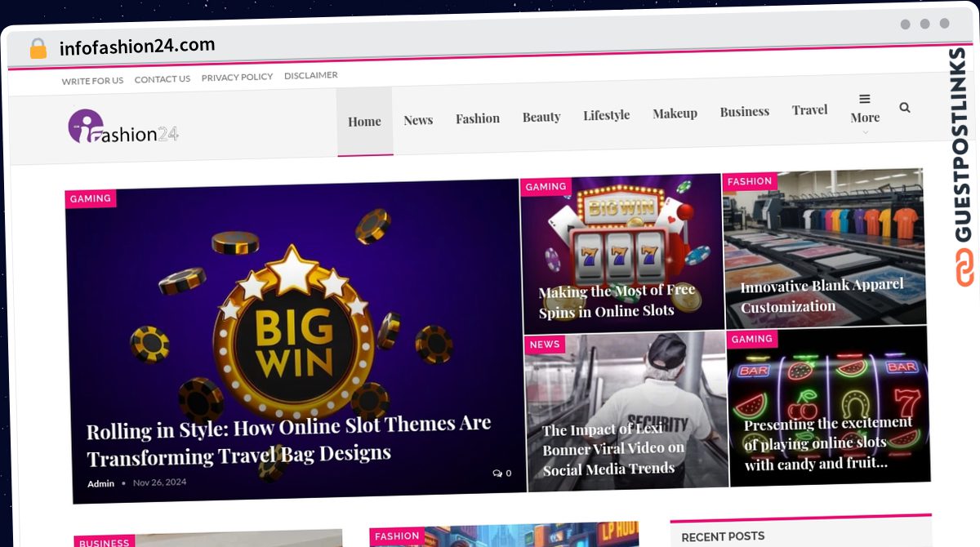Read 'Presenting the excitement of playing online slots' article
Screen dimensions: 980x547
(x=828, y=443)
